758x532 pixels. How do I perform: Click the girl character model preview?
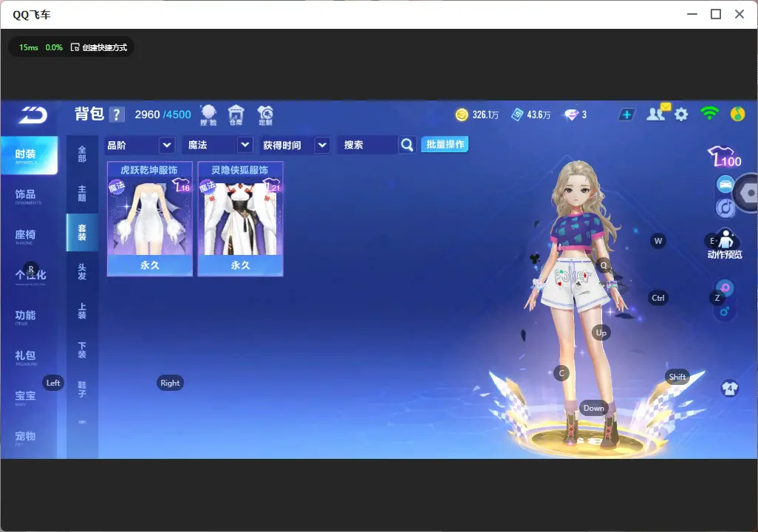576,304
